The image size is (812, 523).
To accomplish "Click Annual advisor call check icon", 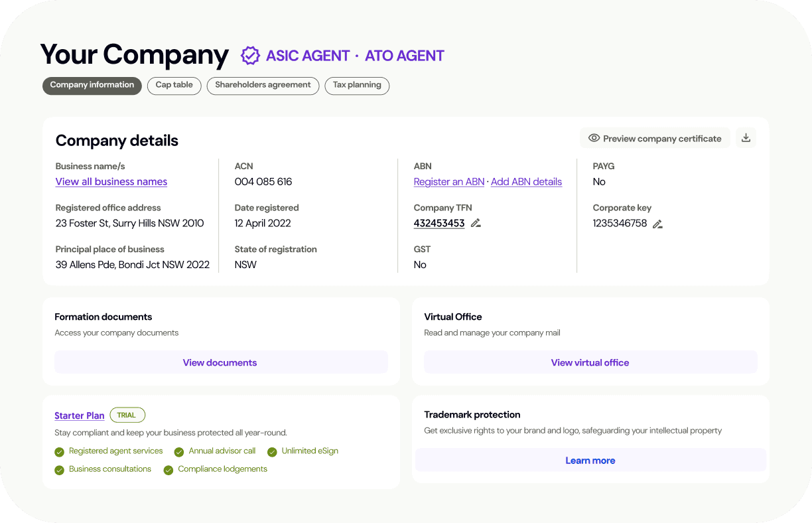I will click(x=179, y=452).
